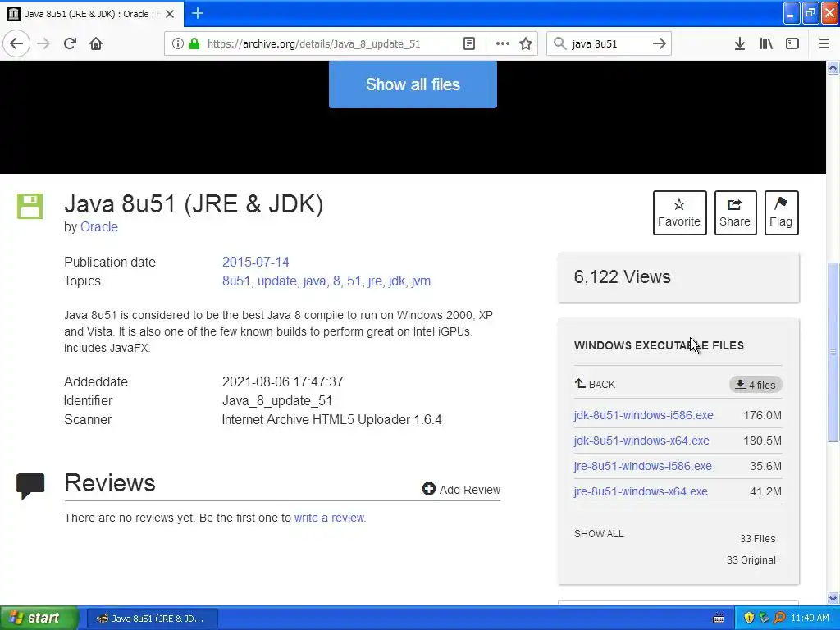Open the write a review link
This screenshot has width=840, height=630.
point(330,518)
